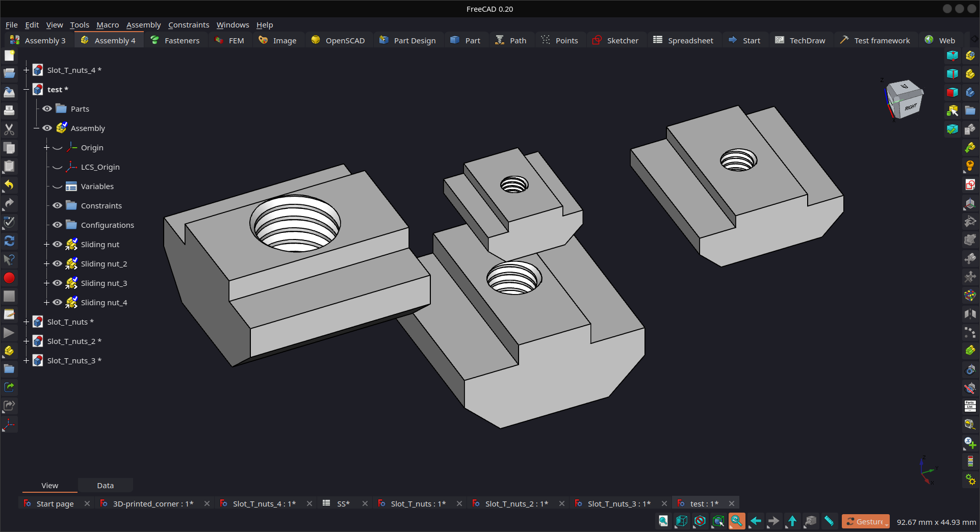Open the Gesture navigation style dropdown
Viewport: 980px width, 532px height.
point(866,521)
